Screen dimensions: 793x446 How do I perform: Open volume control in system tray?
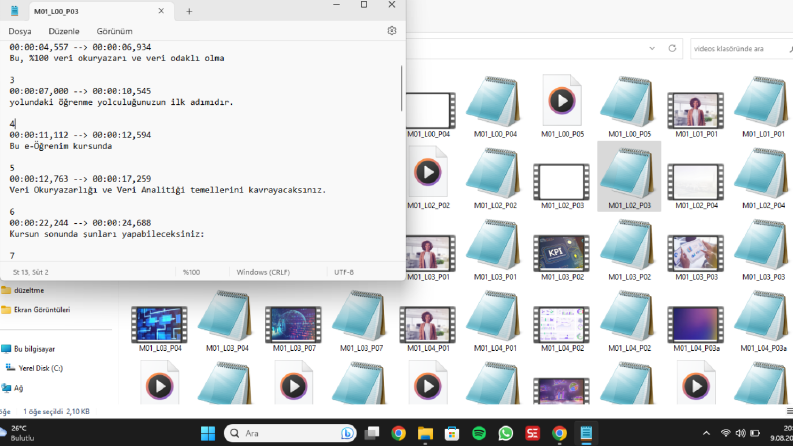pyautogui.click(x=741, y=433)
